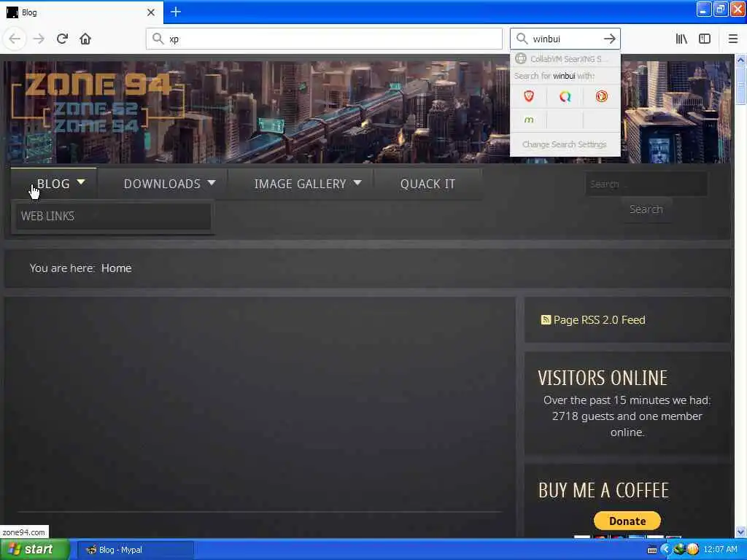Open the WEB LINKS menu entry

point(113,216)
